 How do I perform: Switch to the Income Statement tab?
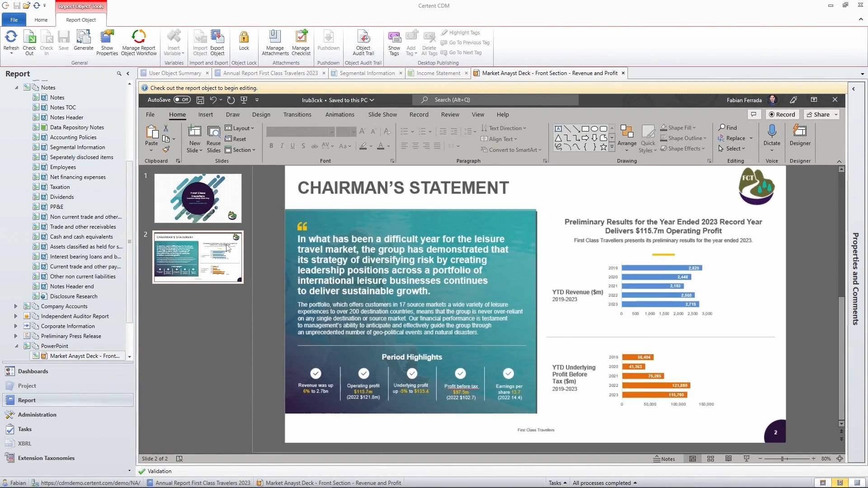(x=438, y=73)
